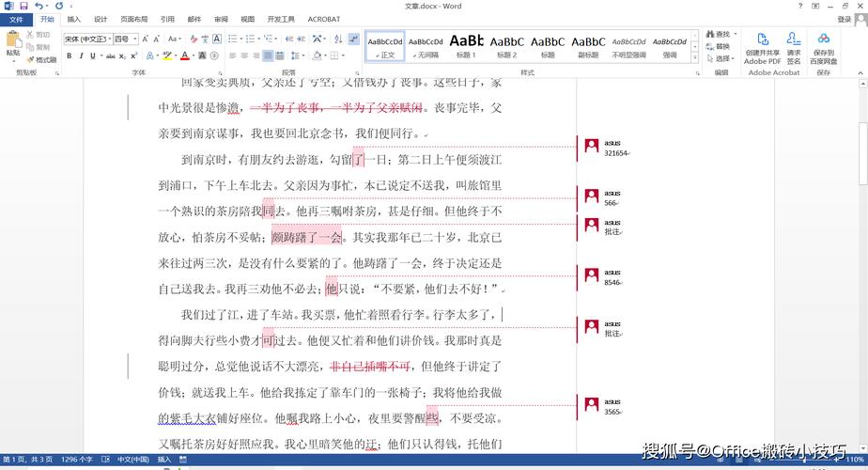Image resolution: width=868 pixels, height=470 pixels.
Task: Click the numbering list icon
Action: (x=250, y=39)
